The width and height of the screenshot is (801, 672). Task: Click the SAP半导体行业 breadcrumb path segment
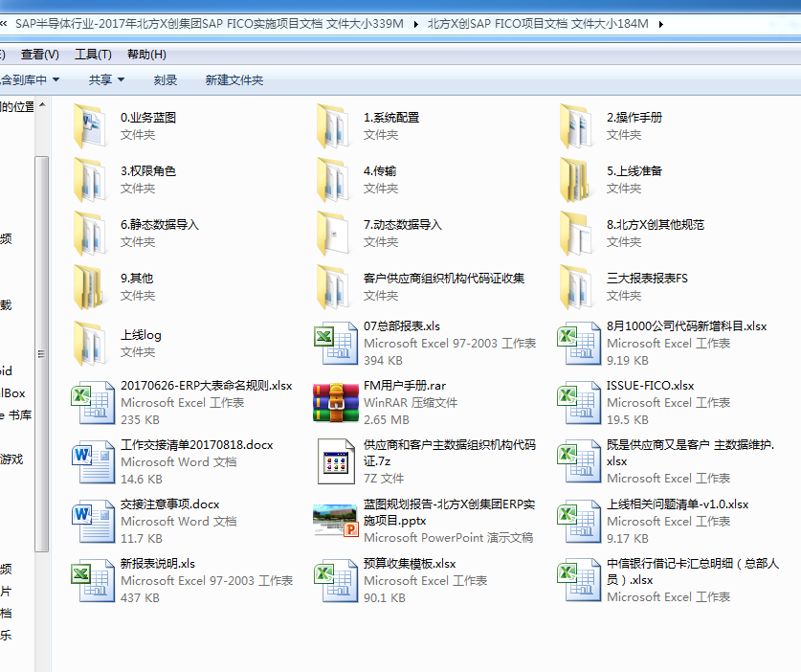[x=210, y=24]
